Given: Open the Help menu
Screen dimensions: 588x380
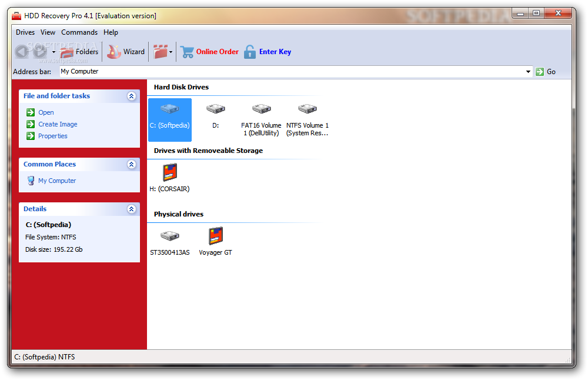Looking at the screenshot, I should click(x=111, y=32).
